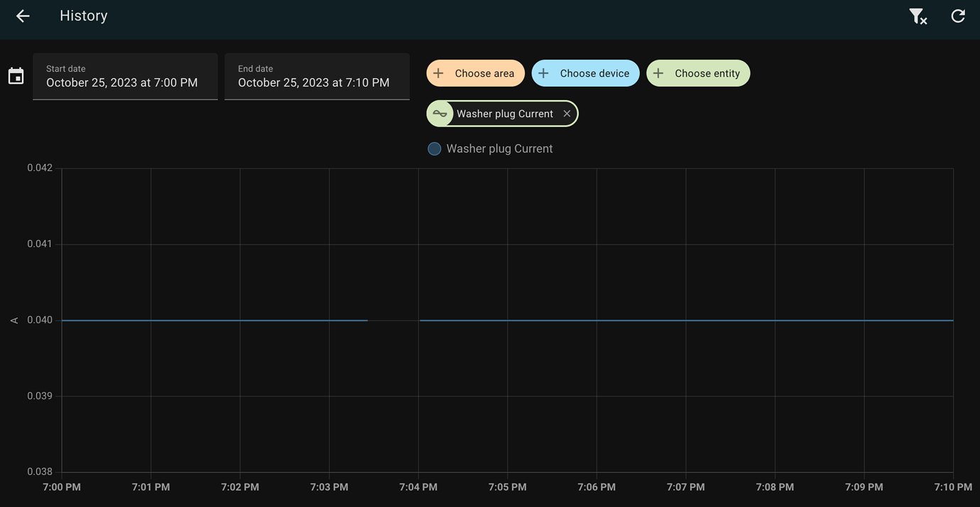
Task: Click the remove-filters icon in the top bar
Action: [x=918, y=15]
